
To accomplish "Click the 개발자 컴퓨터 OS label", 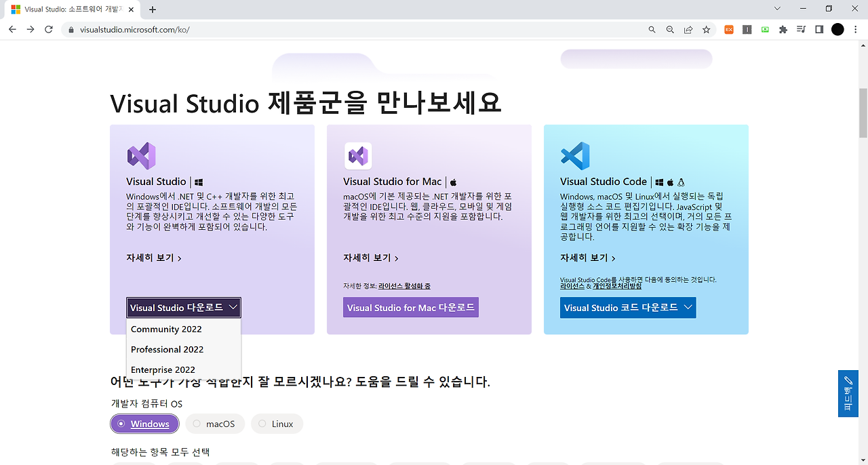I will point(147,404).
